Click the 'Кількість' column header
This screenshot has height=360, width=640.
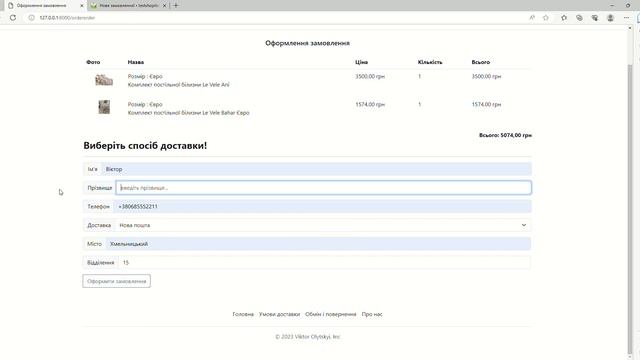click(x=430, y=62)
